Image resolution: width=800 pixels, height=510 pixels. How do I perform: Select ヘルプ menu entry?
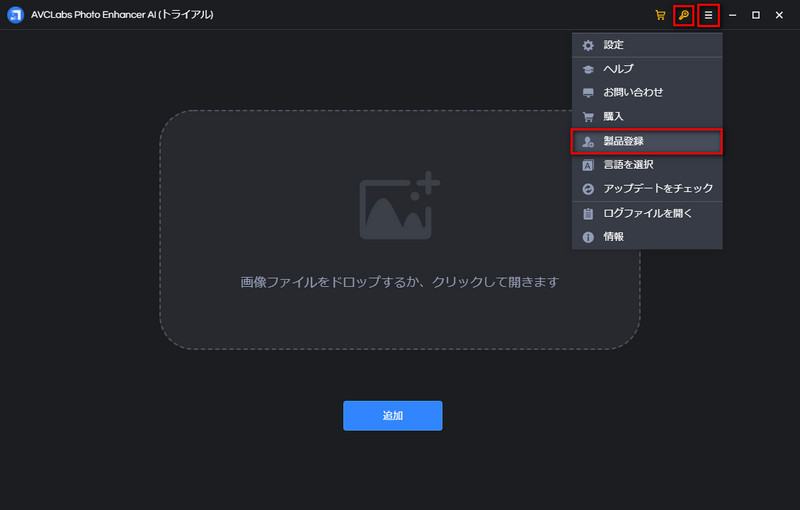[647, 69]
